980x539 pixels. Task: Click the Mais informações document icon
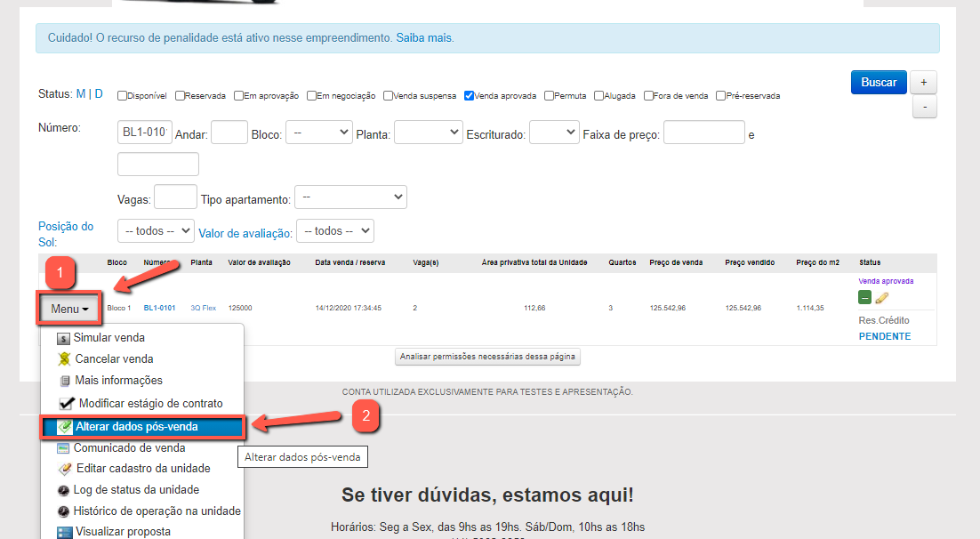coord(63,381)
